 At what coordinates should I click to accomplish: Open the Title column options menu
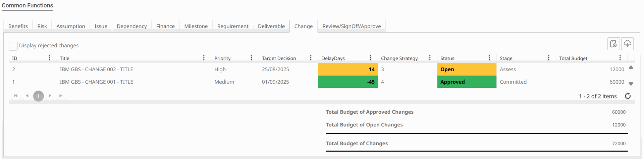pyautogui.click(x=204, y=58)
